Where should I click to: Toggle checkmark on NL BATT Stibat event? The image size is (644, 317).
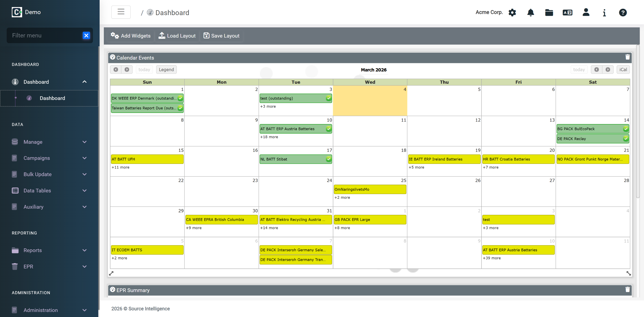[329, 159]
